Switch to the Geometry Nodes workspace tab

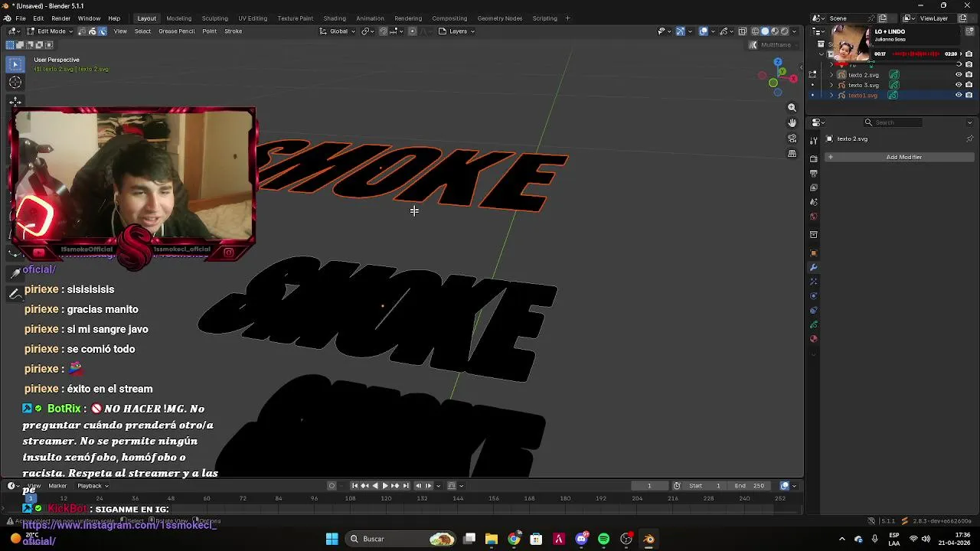[500, 18]
